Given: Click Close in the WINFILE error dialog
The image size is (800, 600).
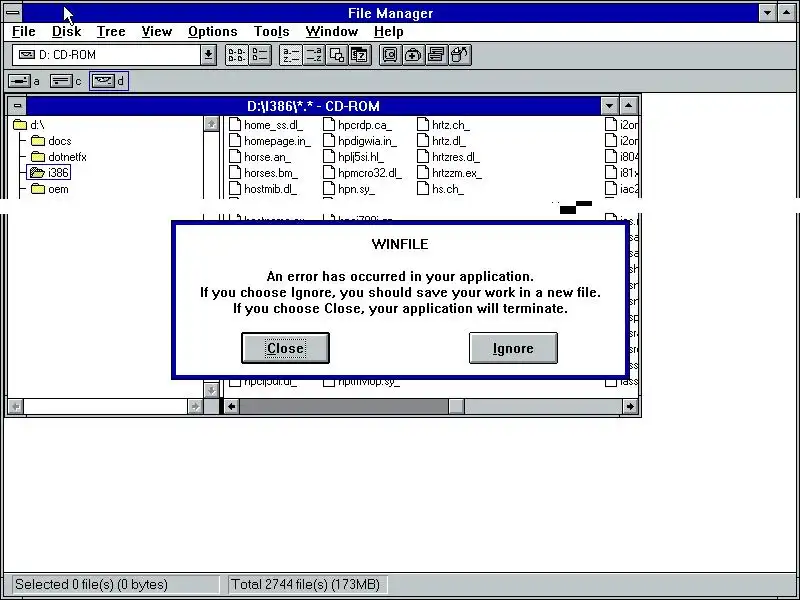Looking at the screenshot, I should point(285,348).
